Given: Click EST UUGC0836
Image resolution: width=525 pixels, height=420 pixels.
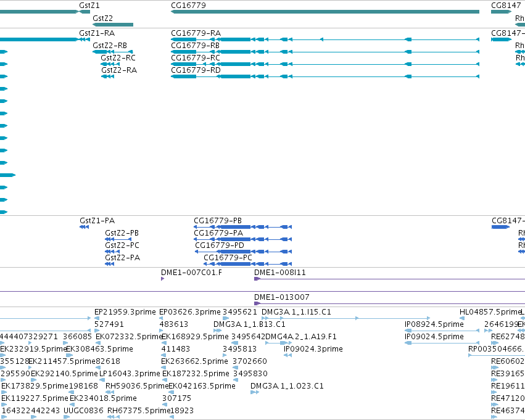Looking at the screenshot, I should [x=83, y=411].
